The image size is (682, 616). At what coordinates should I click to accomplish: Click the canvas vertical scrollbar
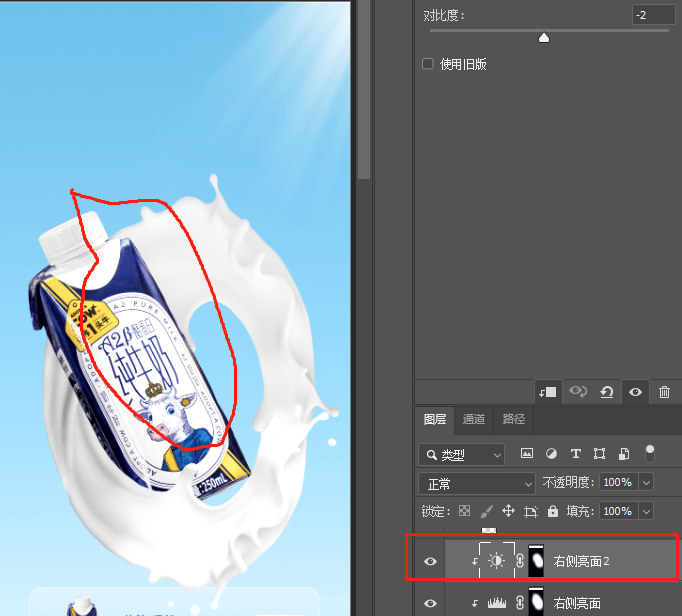coord(364,89)
